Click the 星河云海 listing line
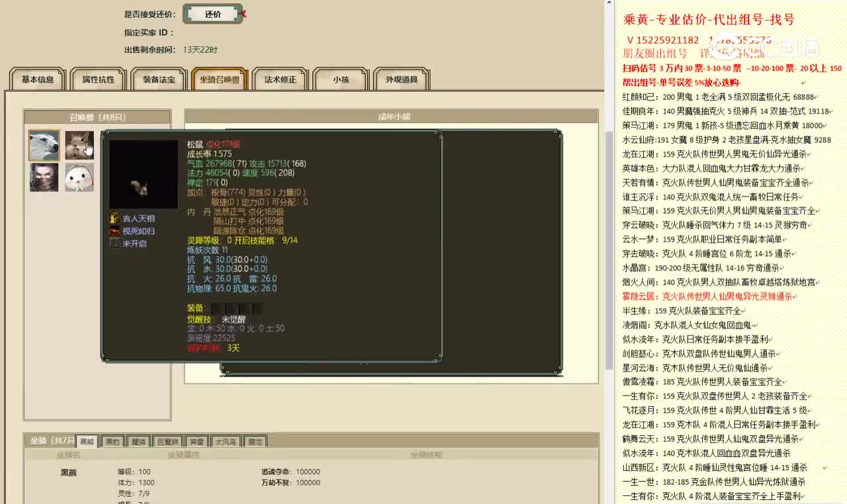Viewport: 847px width, 504px height. (x=695, y=368)
